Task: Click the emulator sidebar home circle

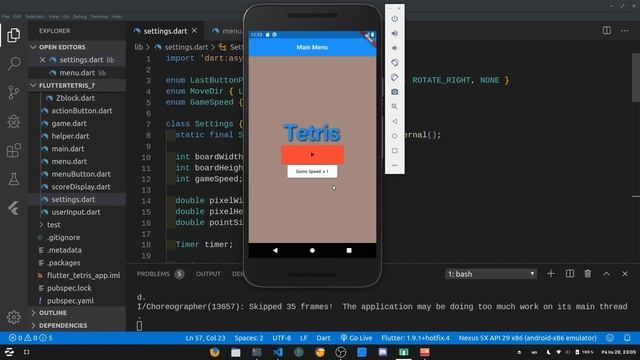Action: (394, 136)
